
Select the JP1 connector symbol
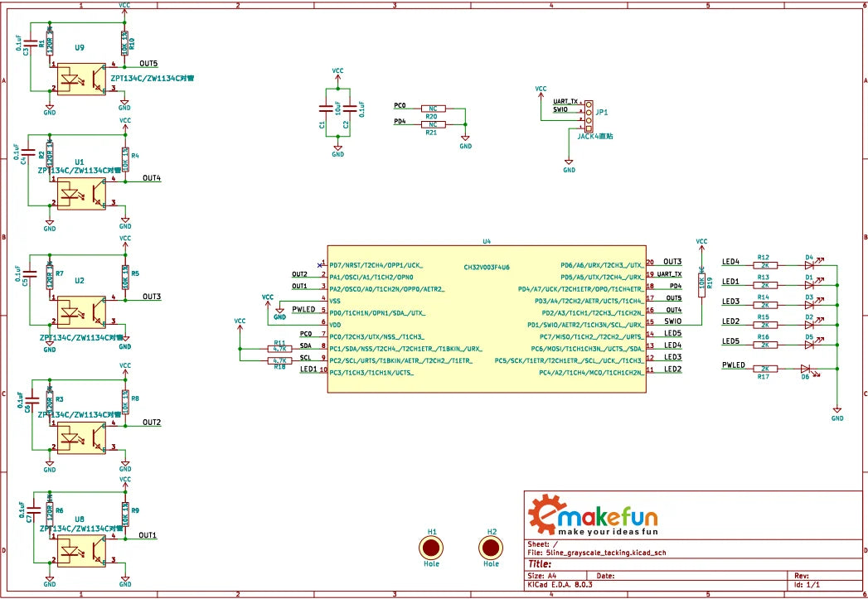pyautogui.click(x=589, y=117)
